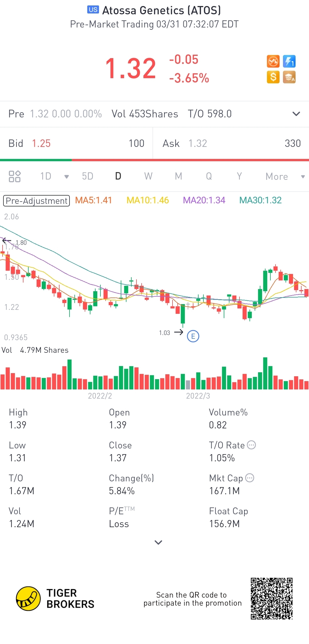Tap the earnings E marker on chart
Image resolution: width=309 pixels, height=644 pixels.
(193, 336)
